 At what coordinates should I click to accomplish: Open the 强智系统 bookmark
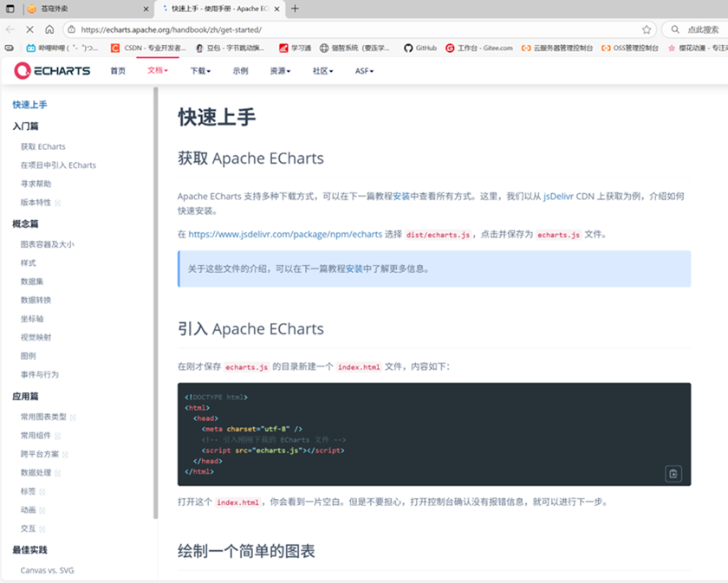pyautogui.click(x=354, y=48)
